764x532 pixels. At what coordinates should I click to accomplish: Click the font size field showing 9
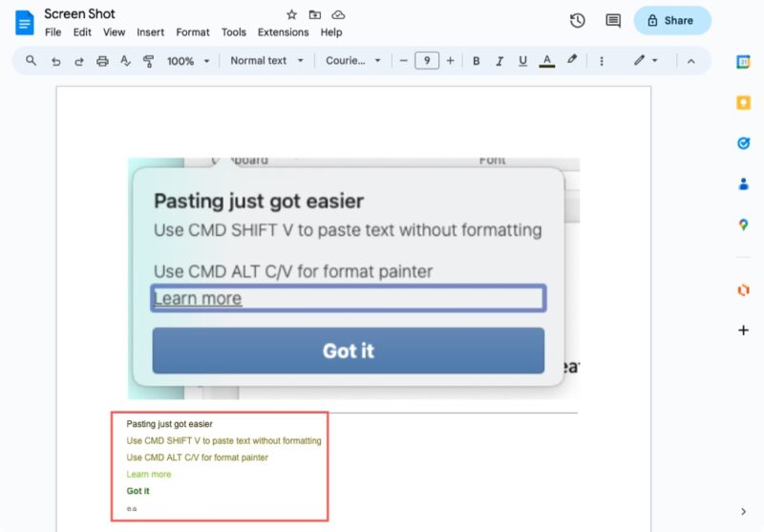(427, 61)
